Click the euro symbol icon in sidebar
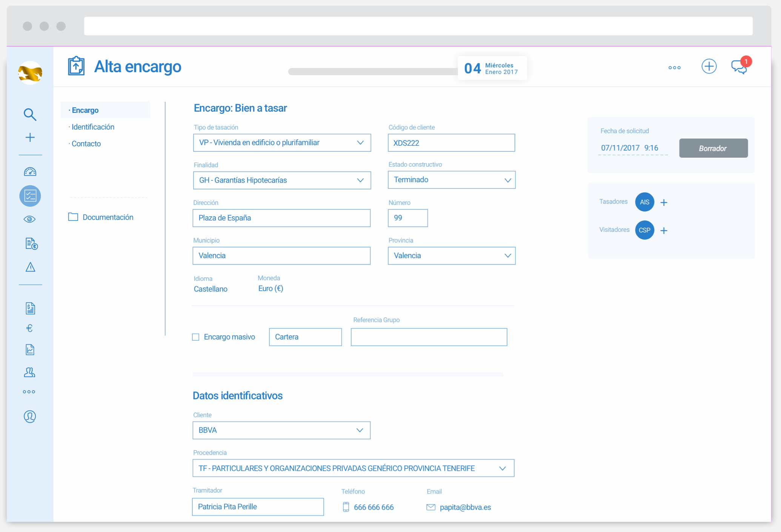The image size is (781, 532). pos(29,328)
